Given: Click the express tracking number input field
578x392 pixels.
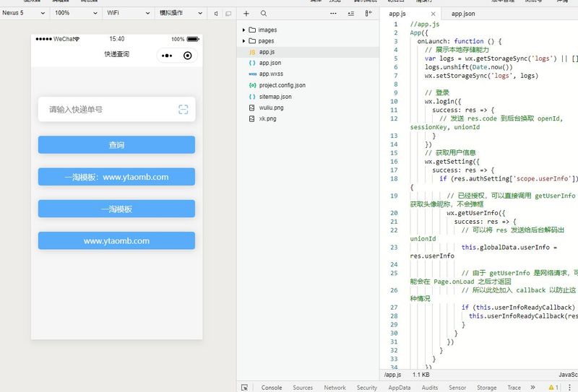Looking at the screenshot, I should point(117,109).
